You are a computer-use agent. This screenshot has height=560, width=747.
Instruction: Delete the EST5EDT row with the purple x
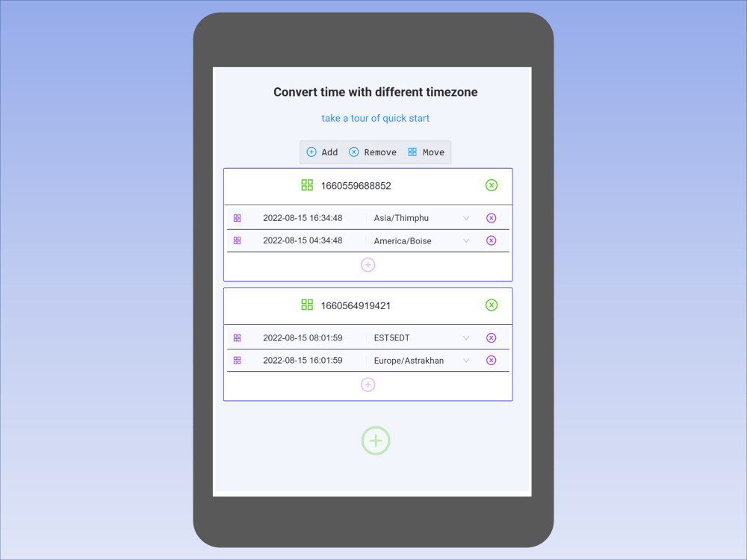tap(492, 337)
